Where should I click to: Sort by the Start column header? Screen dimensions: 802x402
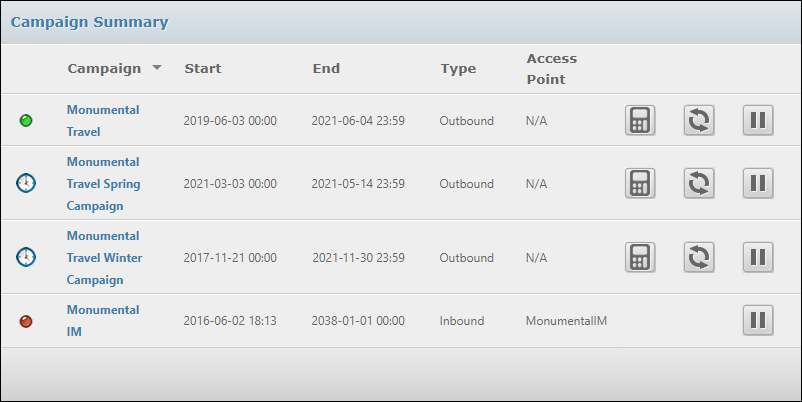[203, 69]
